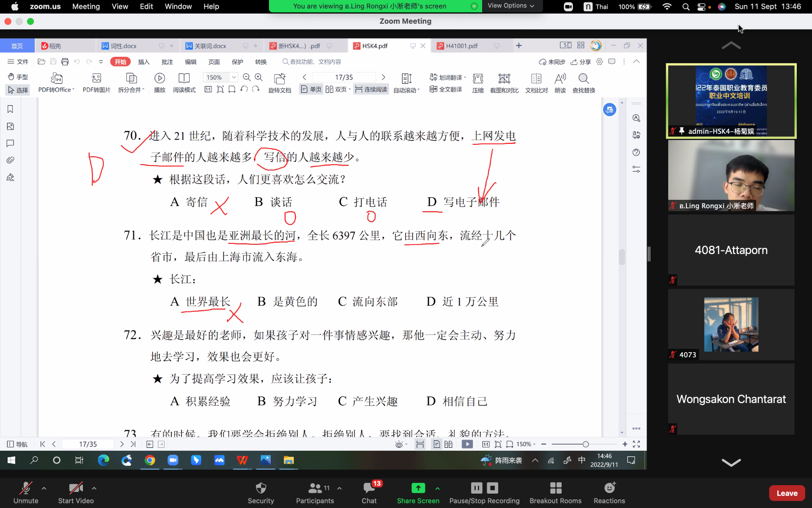Image resolution: width=812 pixels, height=508 pixels.
Task: Rotate document (旋转文档)
Action: (280, 83)
